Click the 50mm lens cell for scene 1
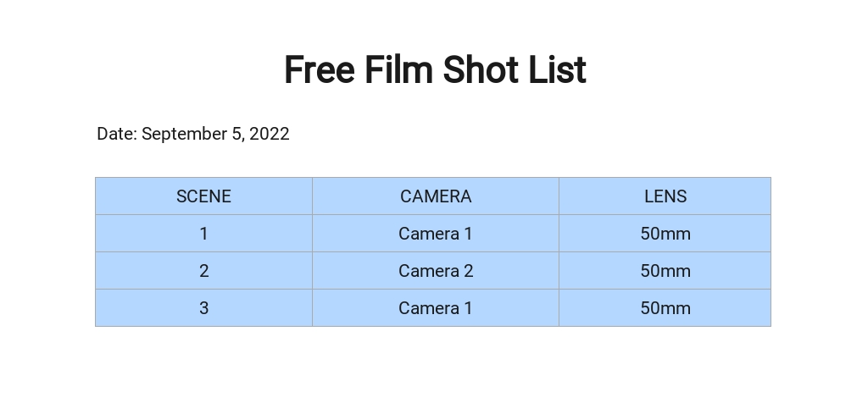The height and width of the screenshot is (403, 868). coord(665,234)
